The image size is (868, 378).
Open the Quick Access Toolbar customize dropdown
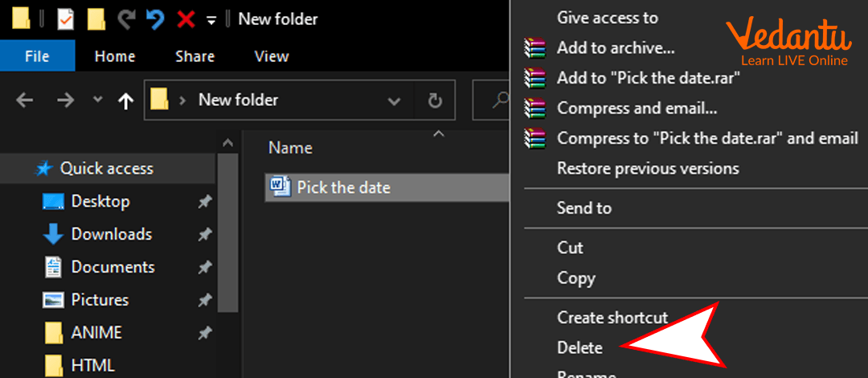click(211, 19)
